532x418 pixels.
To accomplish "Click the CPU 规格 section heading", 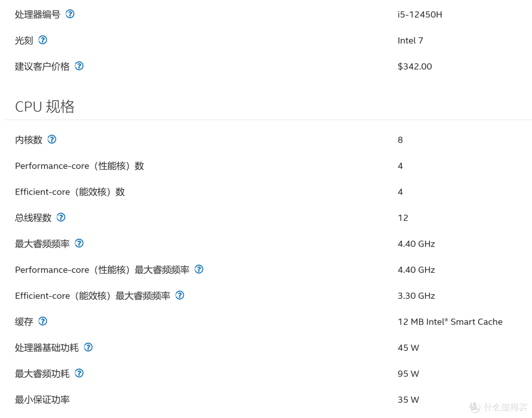I will point(45,106).
